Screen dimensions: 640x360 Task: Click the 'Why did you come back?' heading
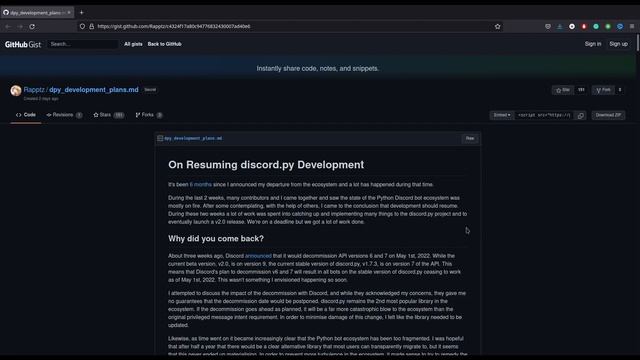click(x=216, y=238)
